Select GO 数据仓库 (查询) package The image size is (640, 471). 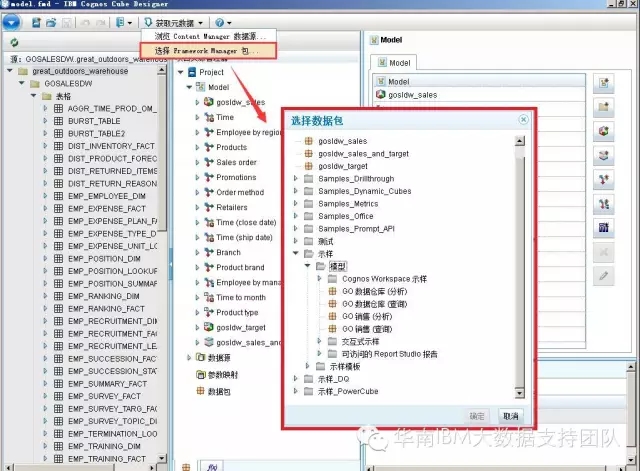374,304
